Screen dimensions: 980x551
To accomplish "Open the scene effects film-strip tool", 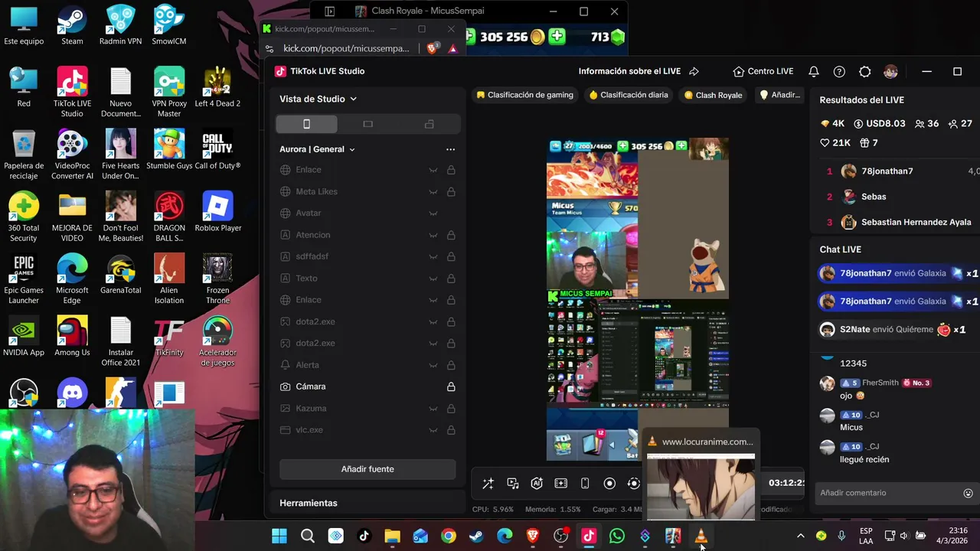I will pos(561,484).
